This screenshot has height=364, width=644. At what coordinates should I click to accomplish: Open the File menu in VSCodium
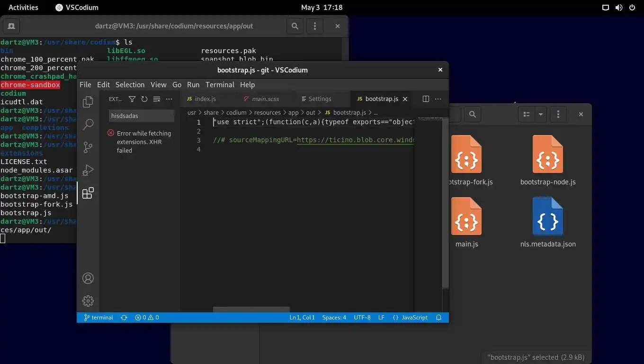pyautogui.click(x=86, y=84)
